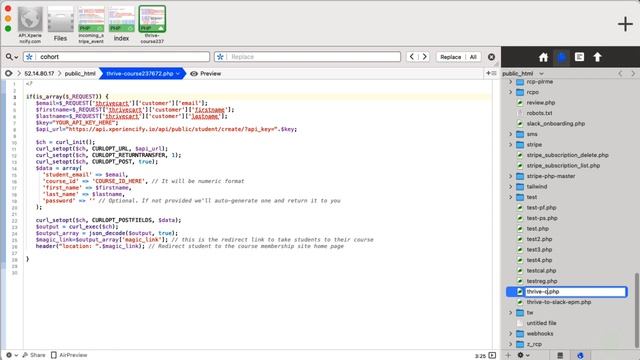The height and width of the screenshot is (360, 640).
Task: Switch to the index PHP tab
Action: click(121, 24)
